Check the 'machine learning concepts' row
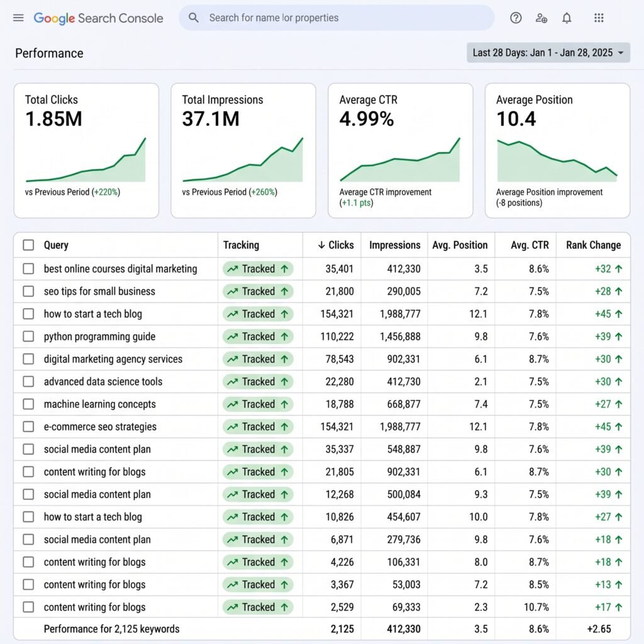Image resolution: width=644 pixels, height=644 pixels. click(x=28, y=404)
